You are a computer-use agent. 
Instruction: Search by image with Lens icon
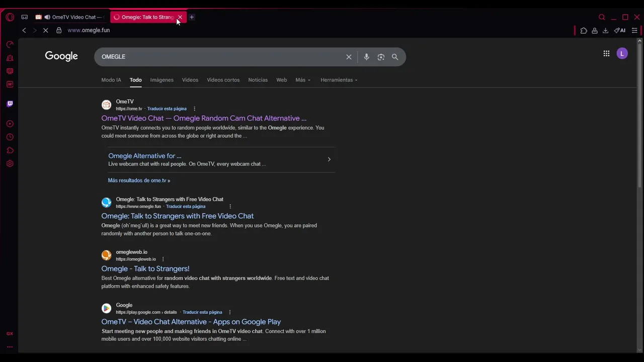381,57
